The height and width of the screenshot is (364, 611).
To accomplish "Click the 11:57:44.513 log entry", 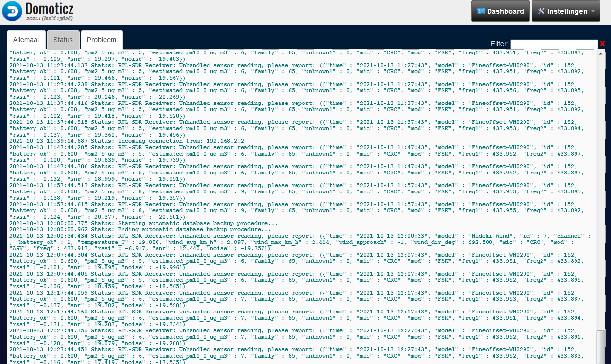I will pos(297,191).
